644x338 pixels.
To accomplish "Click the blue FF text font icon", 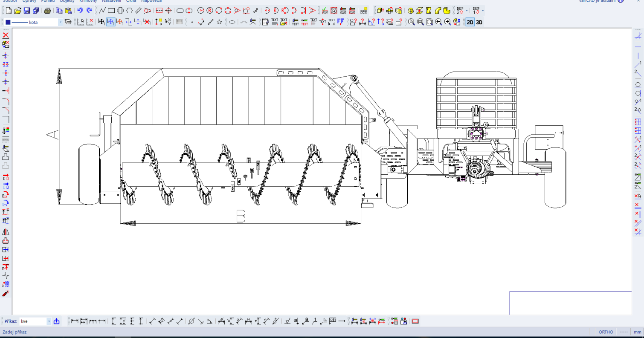I will [341, 22].
